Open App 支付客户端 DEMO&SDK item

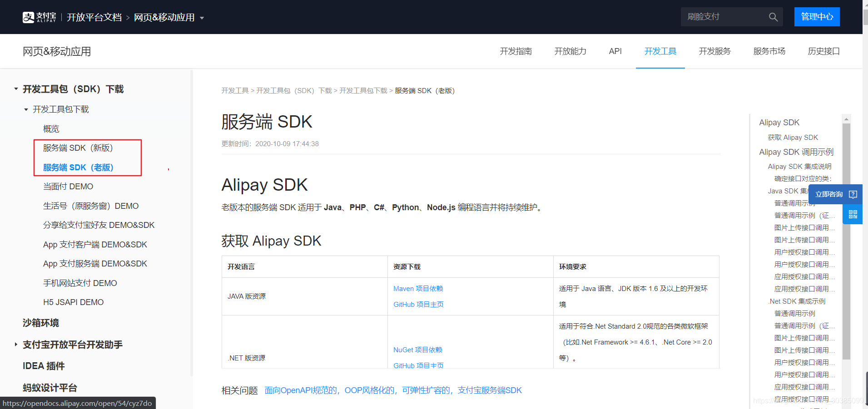coord(95,245)
